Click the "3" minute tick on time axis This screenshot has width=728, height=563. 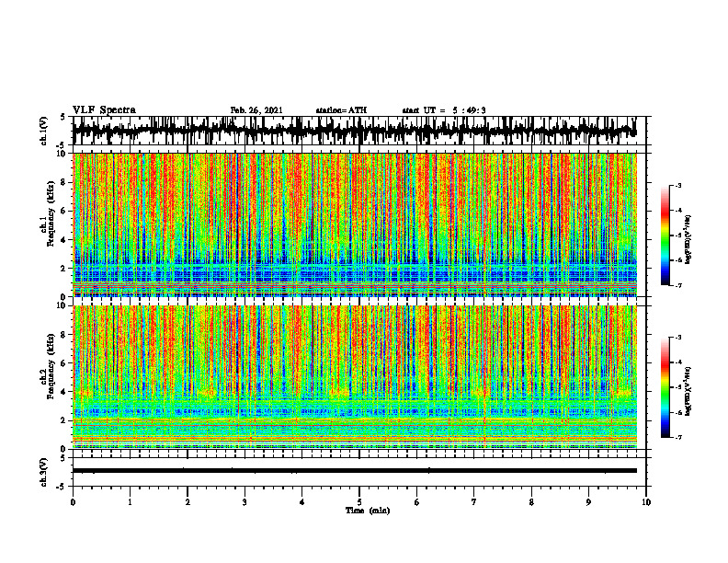coord(245,502)
